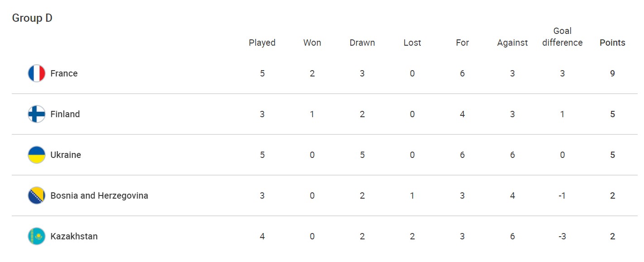This screenshot has height=262, width=644.
Task: Click the Group D heading
Action: click(32, 18)
